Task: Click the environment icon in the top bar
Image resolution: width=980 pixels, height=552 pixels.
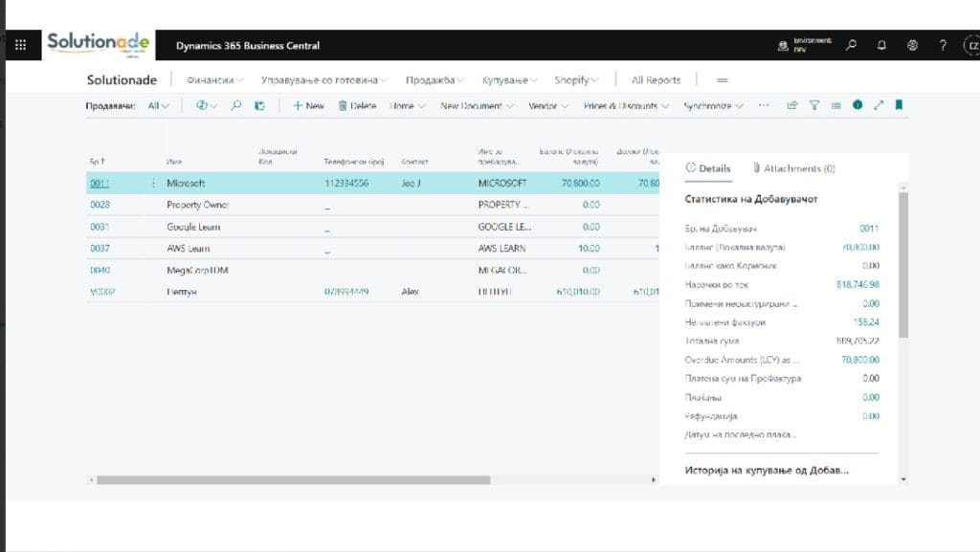Action: (x=783, y=45)
